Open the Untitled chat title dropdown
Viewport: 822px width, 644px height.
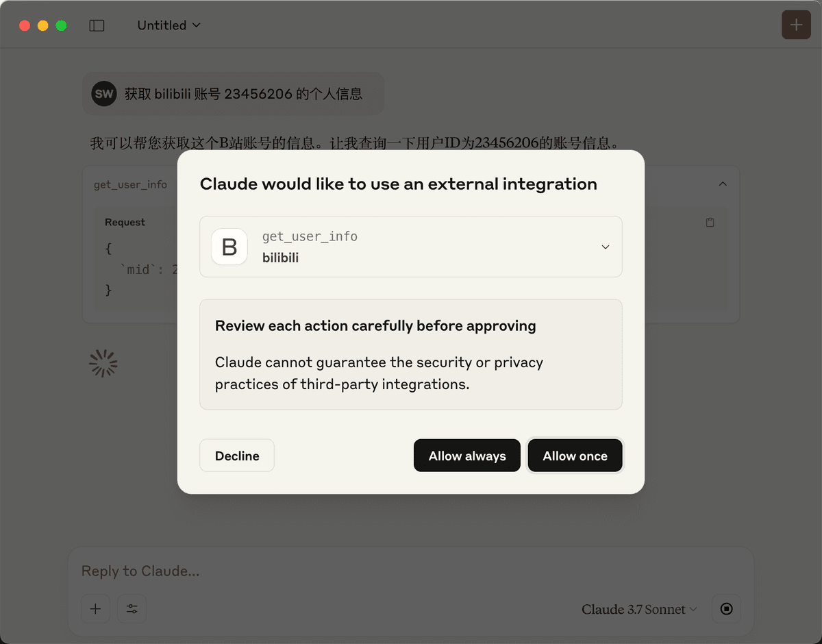pyautogui.click(x=169, y=25)
